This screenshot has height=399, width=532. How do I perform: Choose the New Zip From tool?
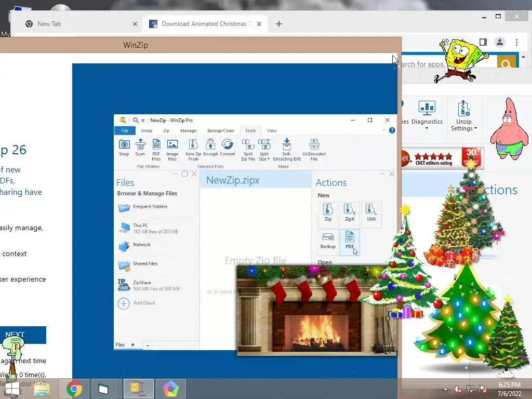tap(193, 150)
